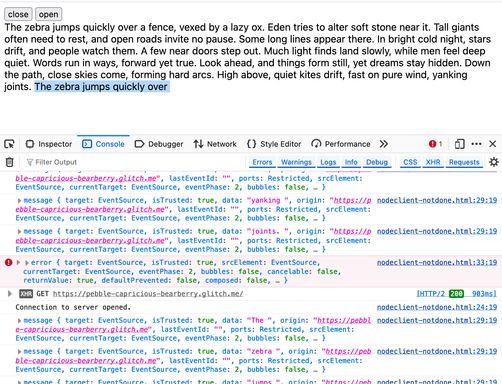
Task: Expand the message with data "joints. "
Action: tap(19, 232)
